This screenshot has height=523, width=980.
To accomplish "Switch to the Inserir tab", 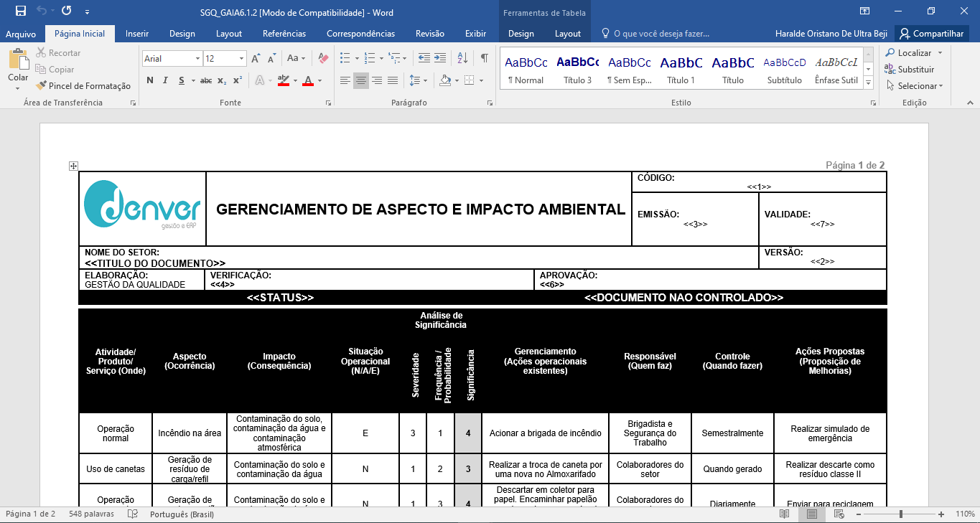I will pyautogui.click(x=137, y=34).
